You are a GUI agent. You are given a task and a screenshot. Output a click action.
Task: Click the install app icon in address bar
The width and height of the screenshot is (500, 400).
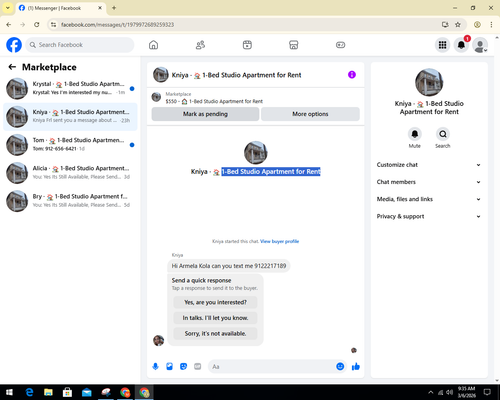click(x=445, y=25)
